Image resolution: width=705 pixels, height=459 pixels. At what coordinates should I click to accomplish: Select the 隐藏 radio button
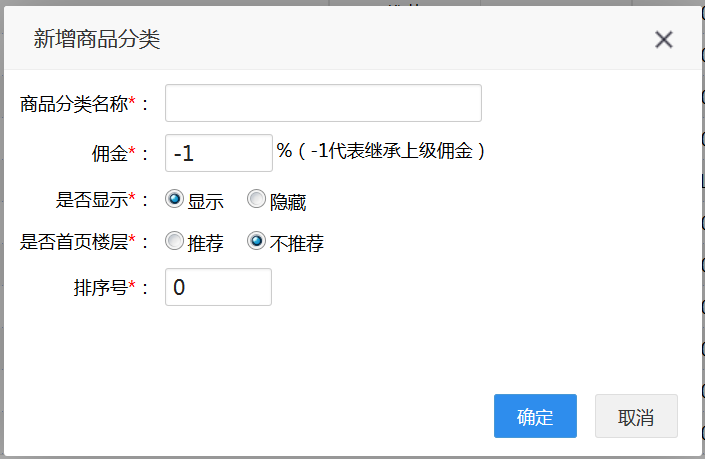coord(256,199)
